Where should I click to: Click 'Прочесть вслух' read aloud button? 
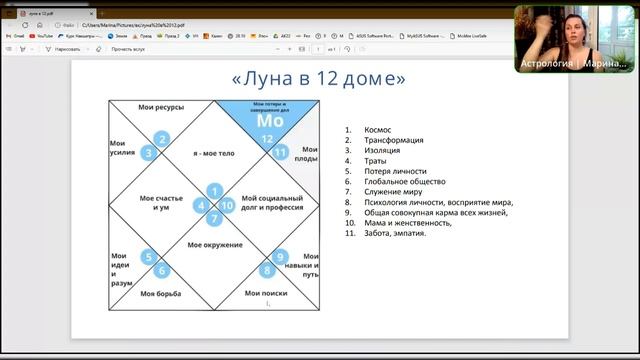click(x=128, y=49)
